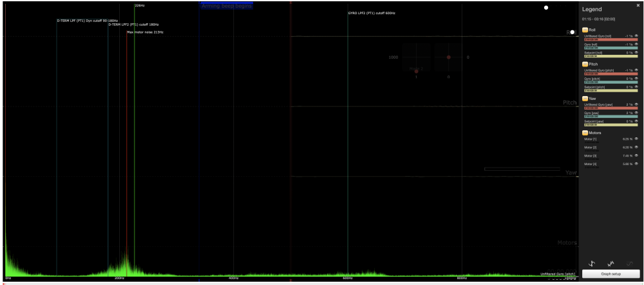Toggle eye icon for Motor [3]
The height and width of the screenshot is (285, 644).
click(x=636, y=155)
